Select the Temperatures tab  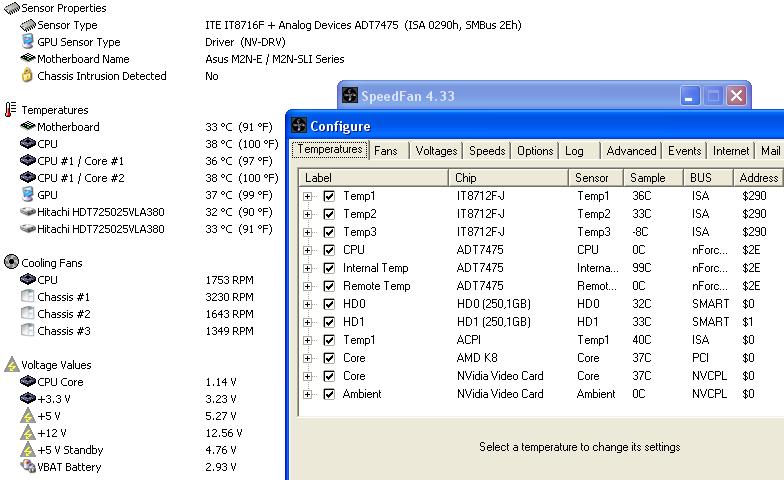click(330, 149)
